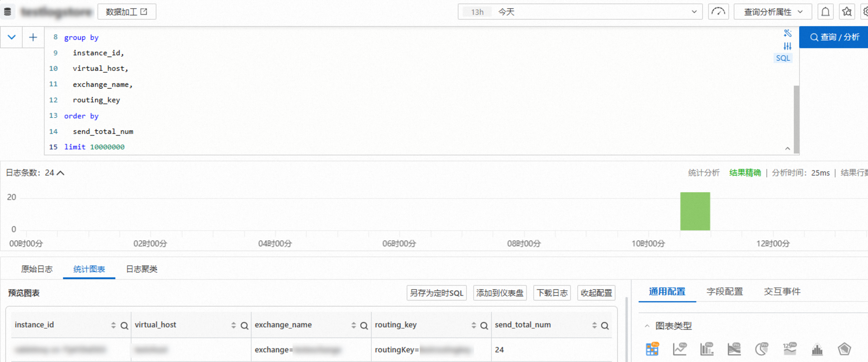The height and width of the screenshot is (362, 868).
Task: Expand the 查询分析属性 dropdown
Action: (x=773, y=12)
